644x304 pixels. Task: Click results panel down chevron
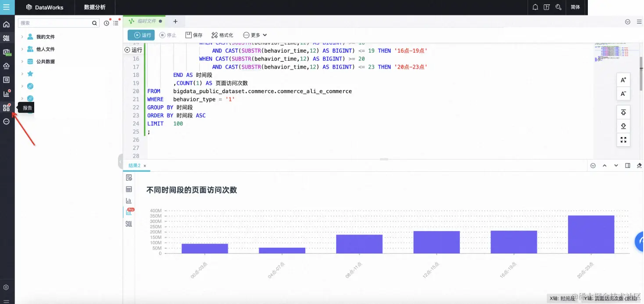[616, 166]
